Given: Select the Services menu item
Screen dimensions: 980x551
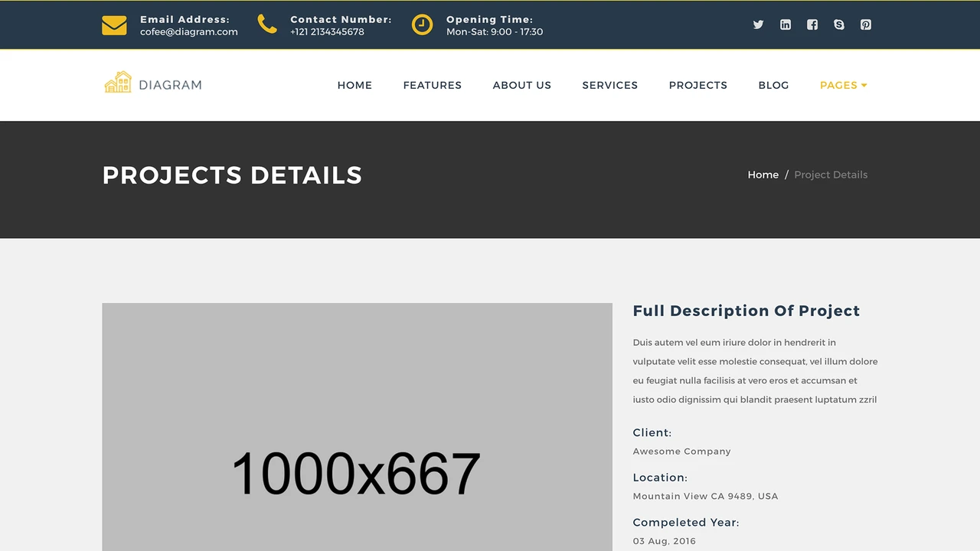Looking at the screenshot, I should pyautogui.click(x=610, y=85).
